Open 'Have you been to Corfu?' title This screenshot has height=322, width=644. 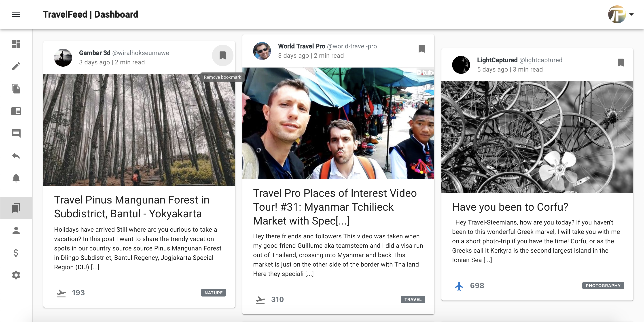coord(510,207)
